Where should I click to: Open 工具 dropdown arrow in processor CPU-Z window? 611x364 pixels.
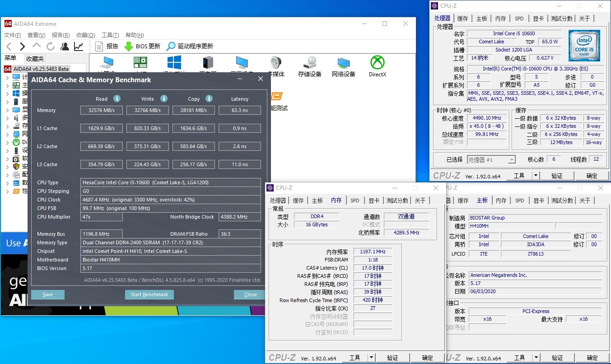tap(536, 176)
